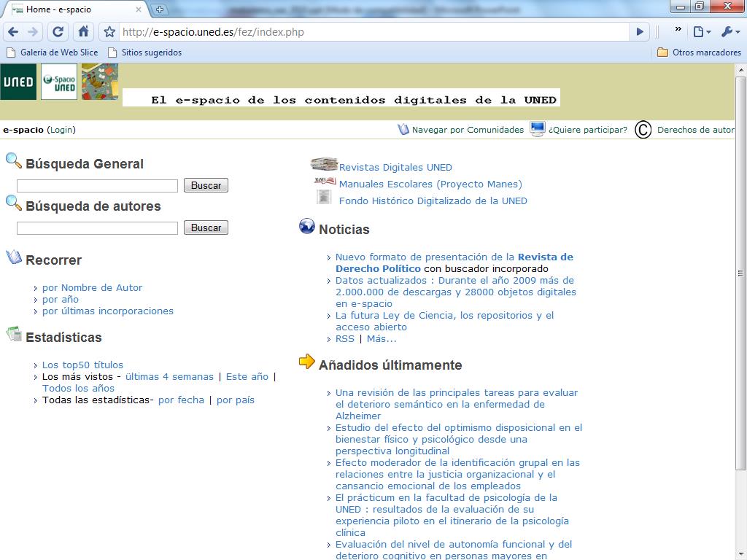Viewport: 747px width, 560px height.
Task: Open Datos actualizados 2009 news item
Action: [455, 292]
